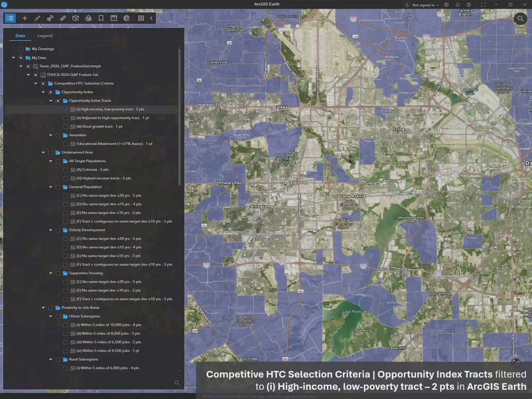Image resolution: width=532 pixels, height=399 pixels.
Task: Open the interactive analysis satellite-dish tool
Action: coord(50,18)
